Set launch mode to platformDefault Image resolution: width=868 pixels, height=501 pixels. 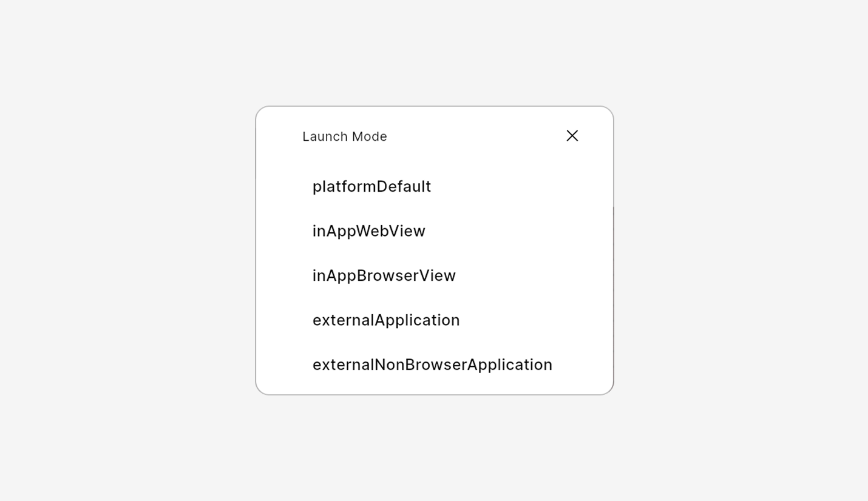tap(371, 187)
